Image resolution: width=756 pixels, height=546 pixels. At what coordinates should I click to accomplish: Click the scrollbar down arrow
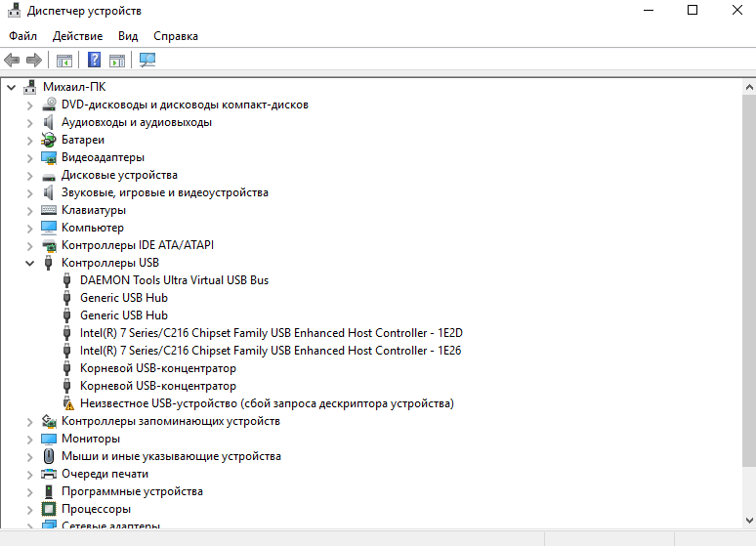[x=749, y=521]
